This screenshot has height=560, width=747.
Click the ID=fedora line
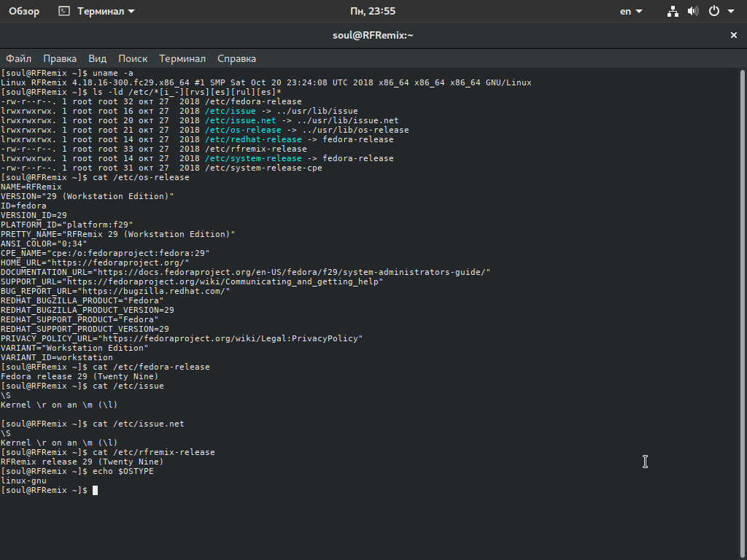pyautogui.click(x=24, y=206)
